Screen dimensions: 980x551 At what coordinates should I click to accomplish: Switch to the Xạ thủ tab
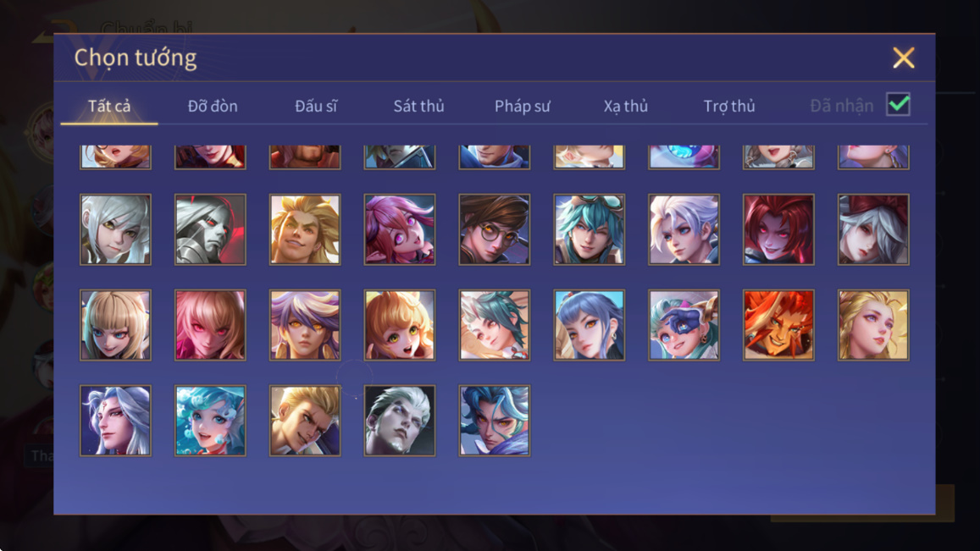(626, 106)
